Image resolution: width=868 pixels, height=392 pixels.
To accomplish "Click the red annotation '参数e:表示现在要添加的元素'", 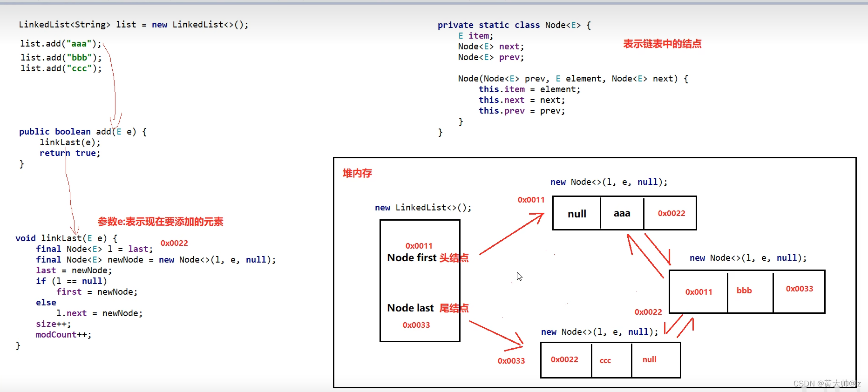I will [x=161, y=222].
